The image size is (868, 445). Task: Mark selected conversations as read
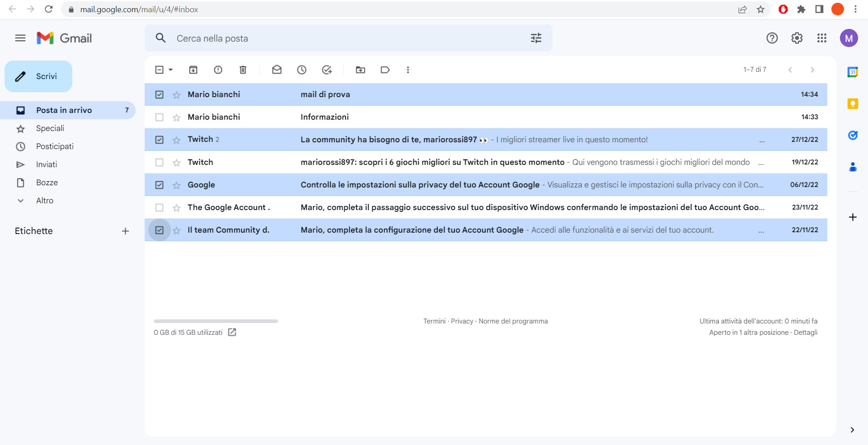pos(277,70)
